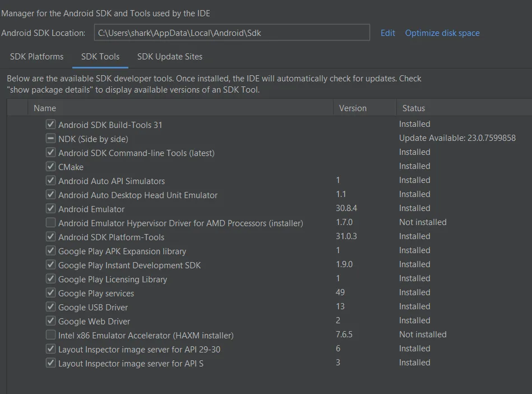Screen dimensions: 532x394
Task: Sort by the Name column header
Action: click(45, 108)
